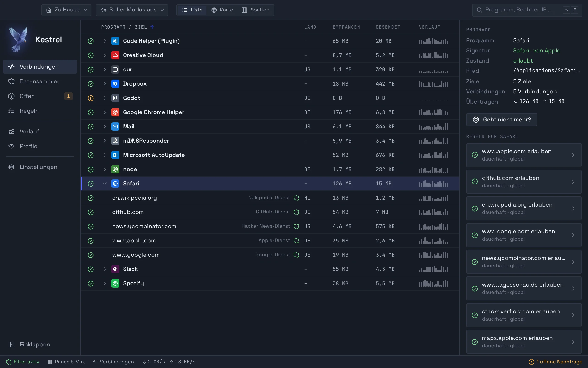Click the Godot app icon
This screenshot has width=588, height=368.
pyautogui.click(x=115, y=98)
